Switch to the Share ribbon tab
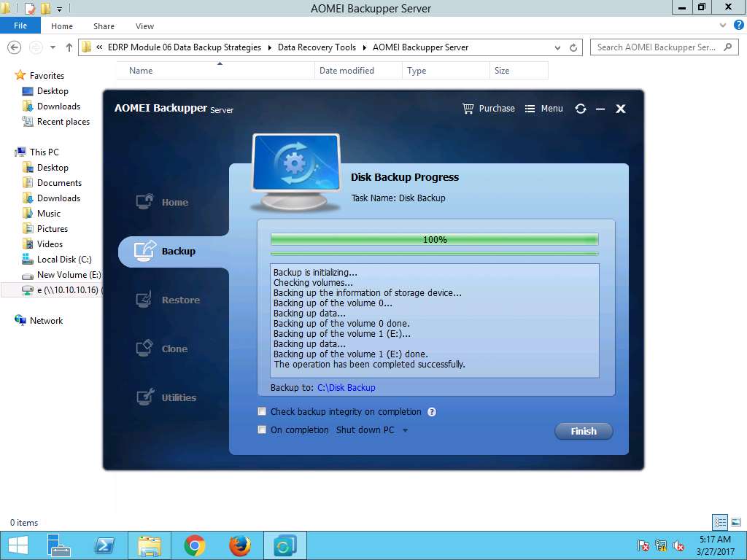Viewport: 747px width, 560px height. pos(104,26)
